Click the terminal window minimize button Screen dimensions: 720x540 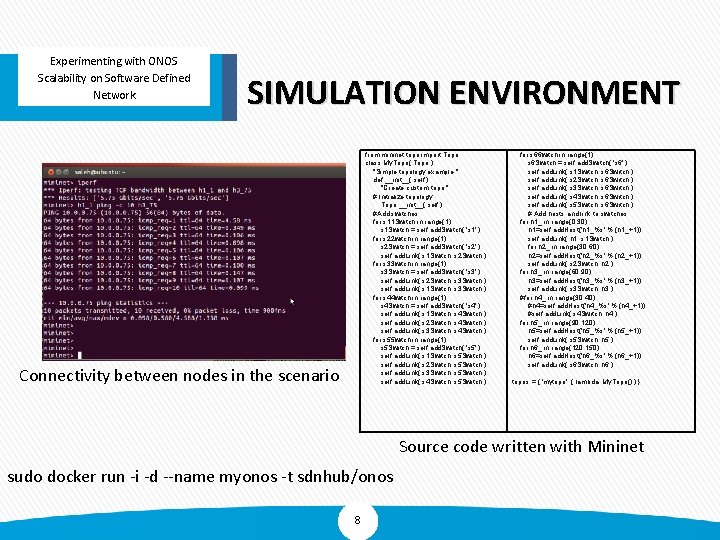58,172
